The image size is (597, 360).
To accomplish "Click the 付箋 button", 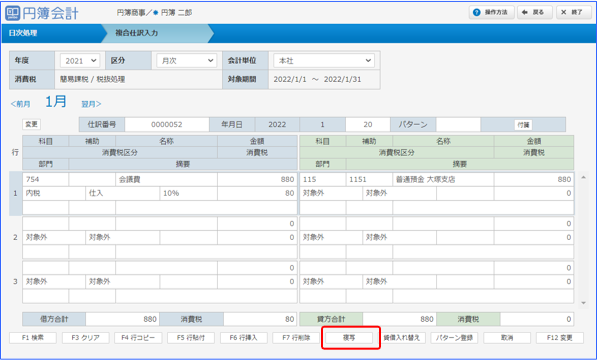I will click(x=523, y=125).
